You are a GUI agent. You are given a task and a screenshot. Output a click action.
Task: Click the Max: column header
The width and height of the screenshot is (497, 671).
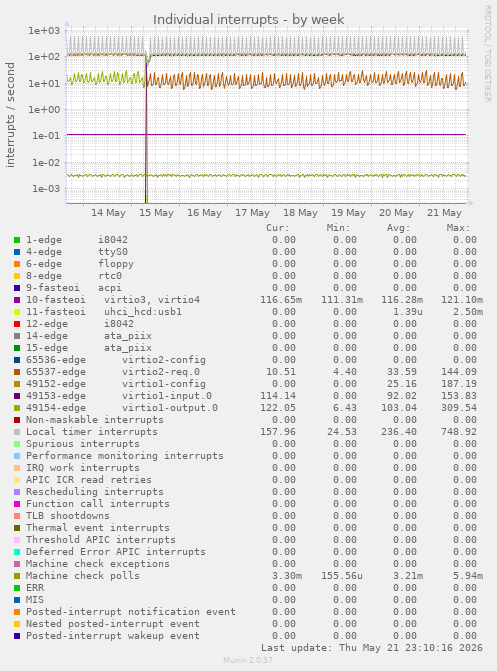point(458,228)
